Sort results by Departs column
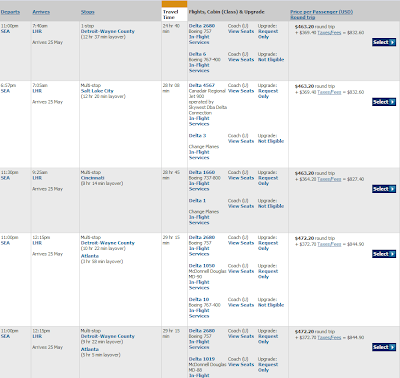This screenshot has height=378, width=400. [x=10, y=12]
